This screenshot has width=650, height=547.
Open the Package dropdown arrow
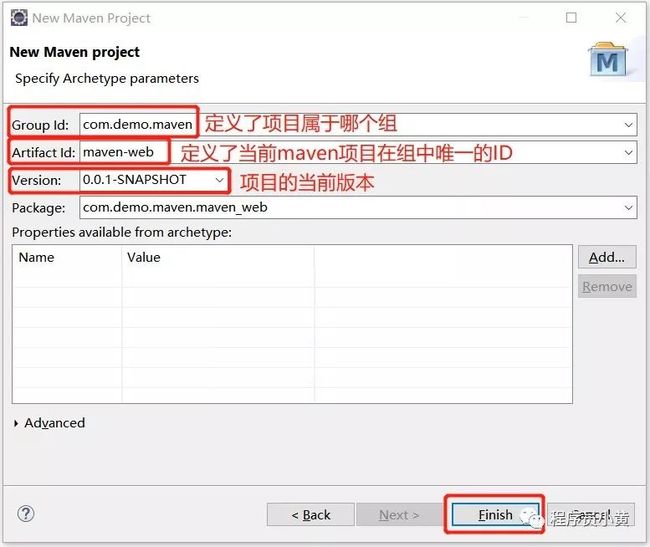tap(628, 207)
